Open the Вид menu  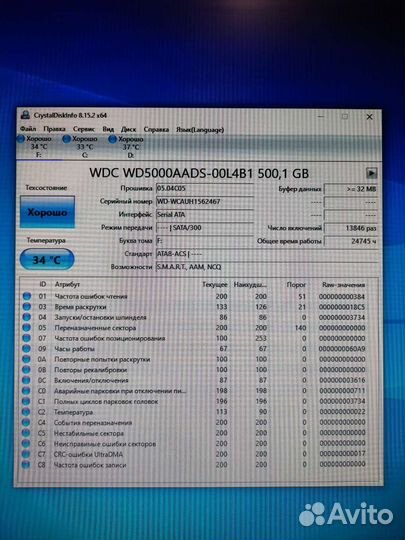(108, 129)
